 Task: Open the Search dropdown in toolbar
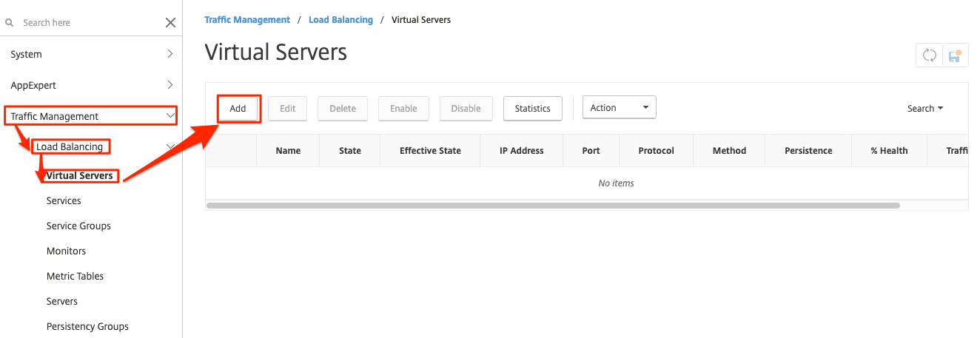point(925,108)
